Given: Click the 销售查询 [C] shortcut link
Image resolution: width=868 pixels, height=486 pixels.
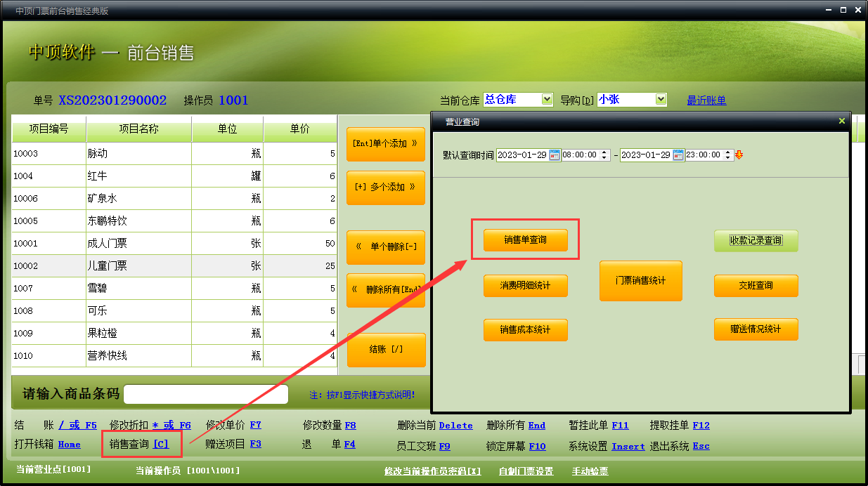Looking at the screenshot, I should (x=161, y=445).
